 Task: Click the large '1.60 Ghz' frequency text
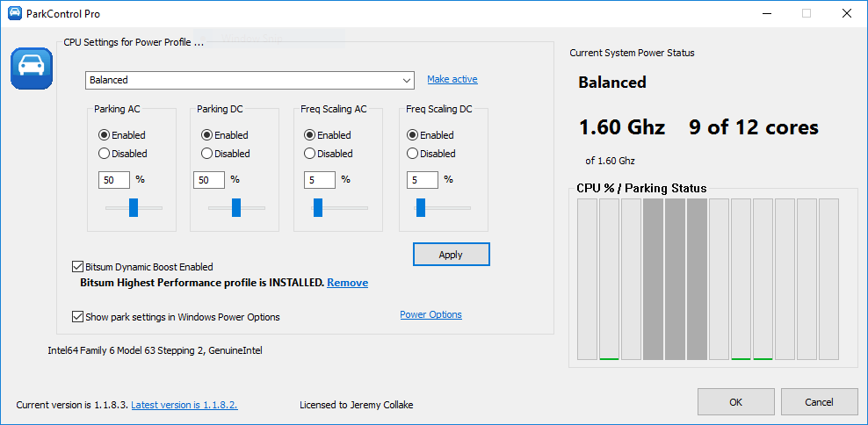click(622, 127)
